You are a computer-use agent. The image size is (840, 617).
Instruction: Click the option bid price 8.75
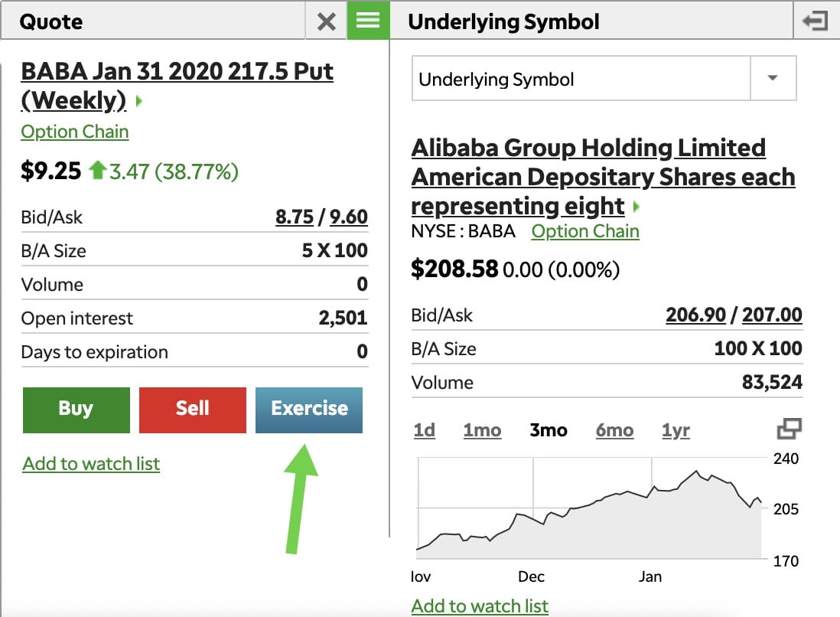294,217
